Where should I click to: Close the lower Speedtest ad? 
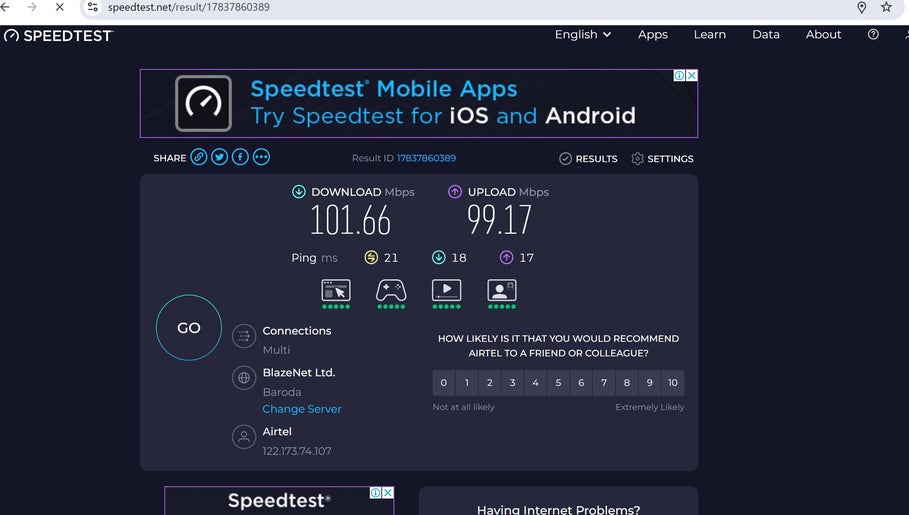tap(388, 492)
